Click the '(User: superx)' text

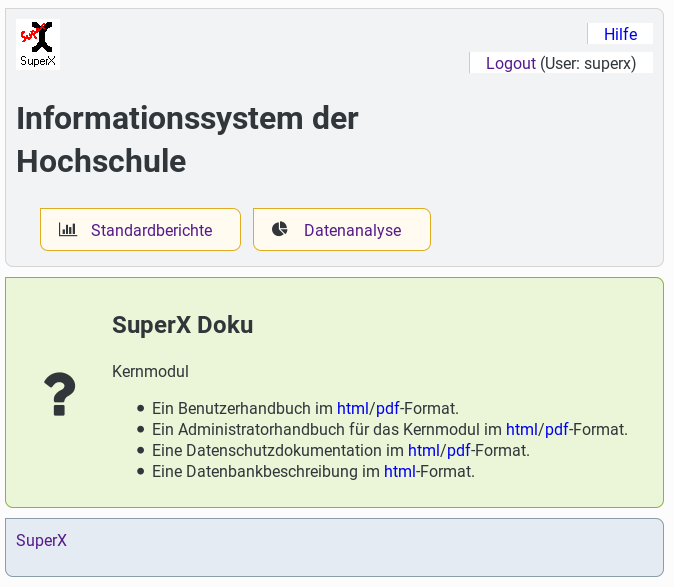point(588,63)
